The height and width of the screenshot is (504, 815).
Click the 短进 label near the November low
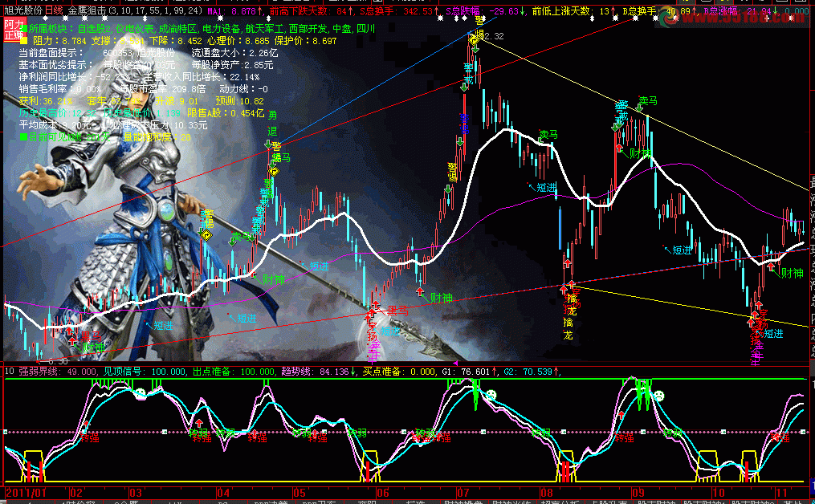point(773,334)
